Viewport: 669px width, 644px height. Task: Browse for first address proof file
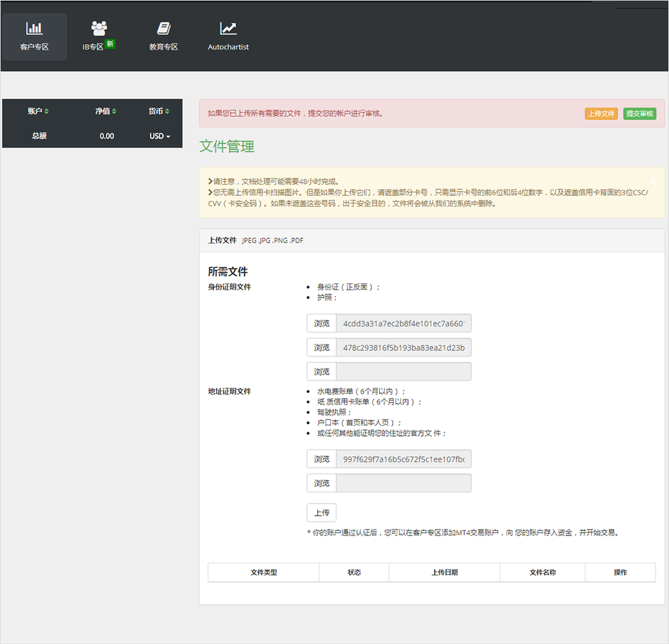(x=322, y=459)
